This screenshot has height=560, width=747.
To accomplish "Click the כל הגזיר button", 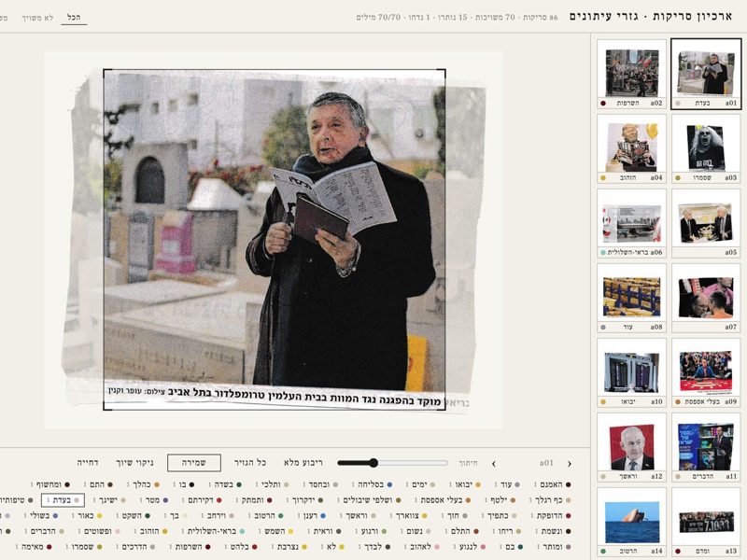I will [x=250, y=463].
